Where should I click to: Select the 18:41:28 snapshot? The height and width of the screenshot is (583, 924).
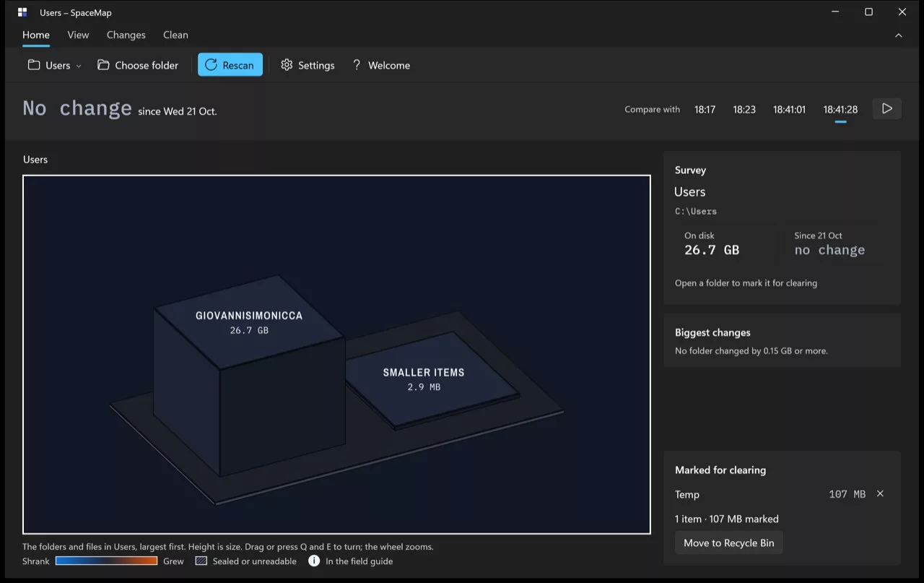[840, 109]
